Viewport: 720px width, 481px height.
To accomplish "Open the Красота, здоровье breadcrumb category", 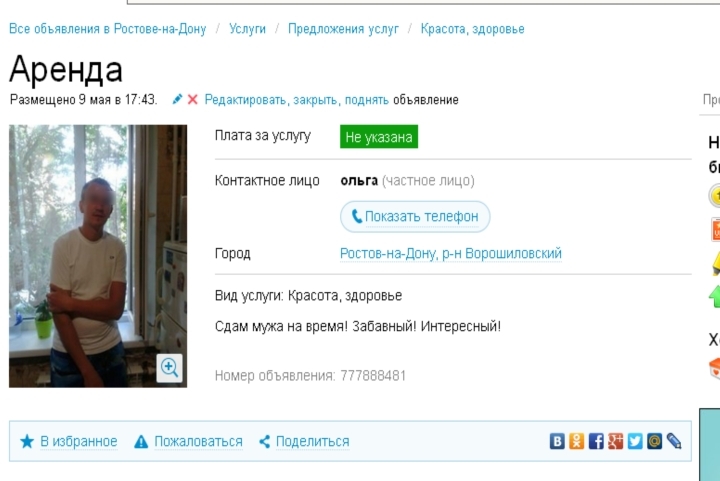I will pos(472,29).
